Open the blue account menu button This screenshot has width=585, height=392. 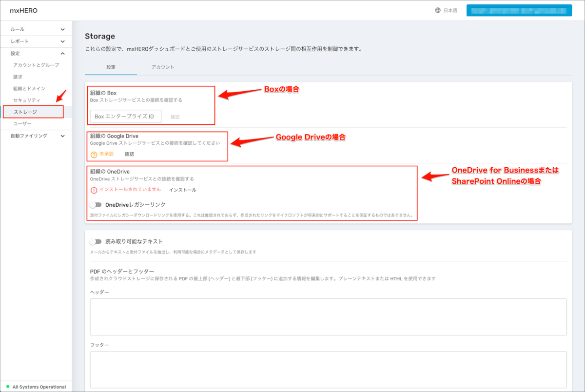(519, 10)
